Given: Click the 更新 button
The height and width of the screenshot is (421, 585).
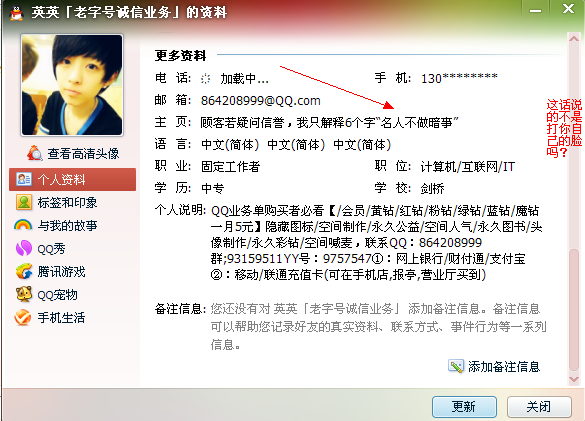Looking at the screenshot, I should tap(464, 406).
